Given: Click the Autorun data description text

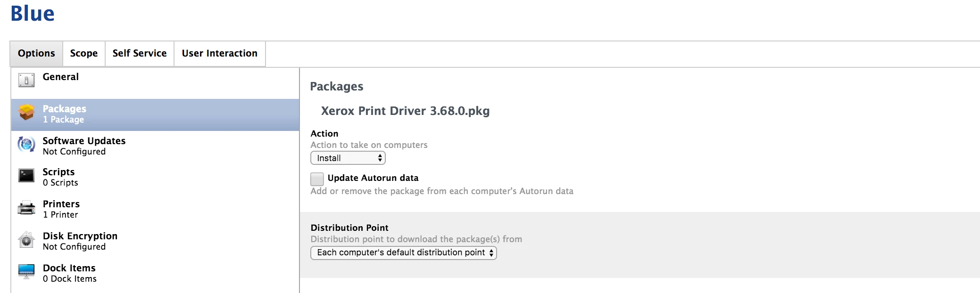Looking at the screenshot, I should [442, 191].
